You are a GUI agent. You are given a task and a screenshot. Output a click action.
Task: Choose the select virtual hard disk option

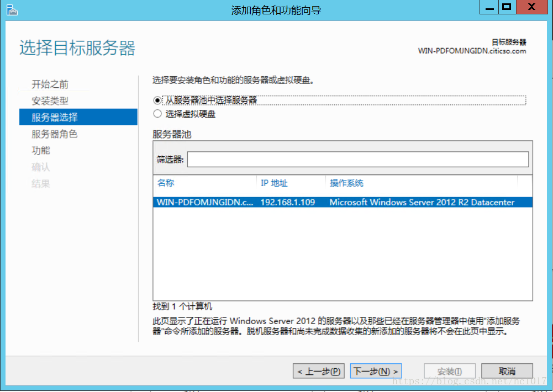click(x=157, y=114)
